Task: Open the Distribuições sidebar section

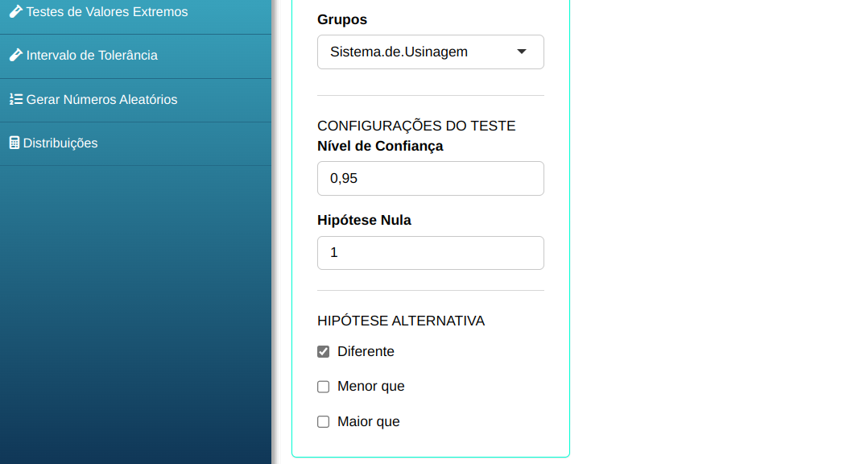Action: 60,143
